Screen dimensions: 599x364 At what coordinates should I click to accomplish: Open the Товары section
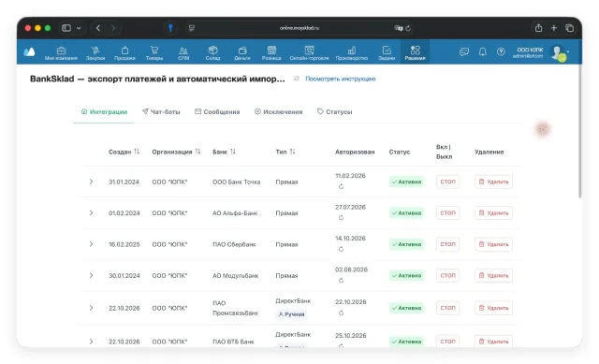[x=154, y=52]
